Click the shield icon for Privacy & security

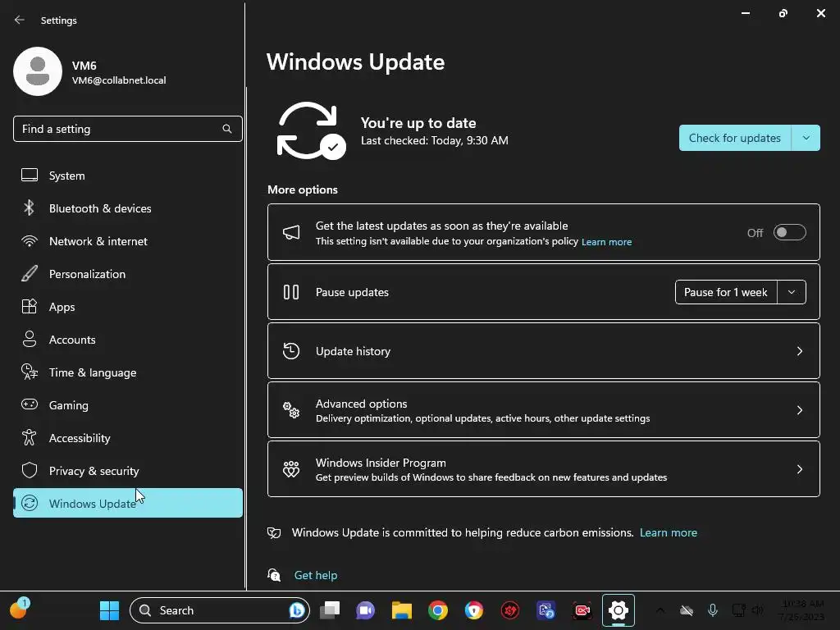30,470
